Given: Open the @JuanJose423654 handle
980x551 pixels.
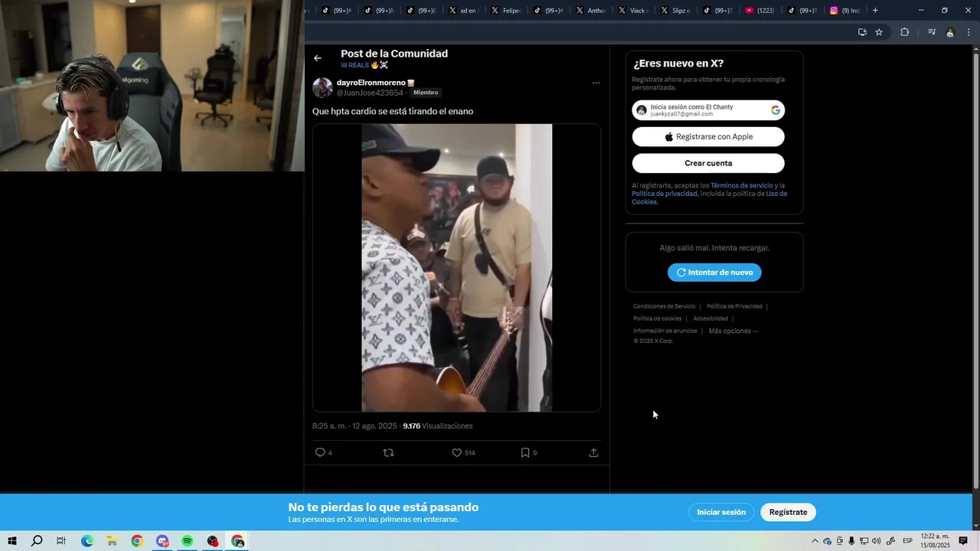Looking at the screenshot, I should (370, 93).
